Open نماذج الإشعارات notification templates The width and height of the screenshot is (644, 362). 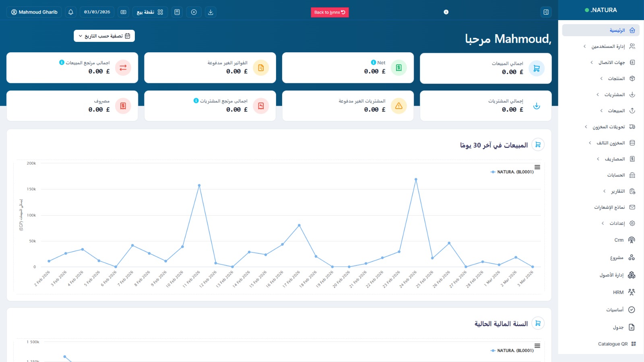pos(601,207)
